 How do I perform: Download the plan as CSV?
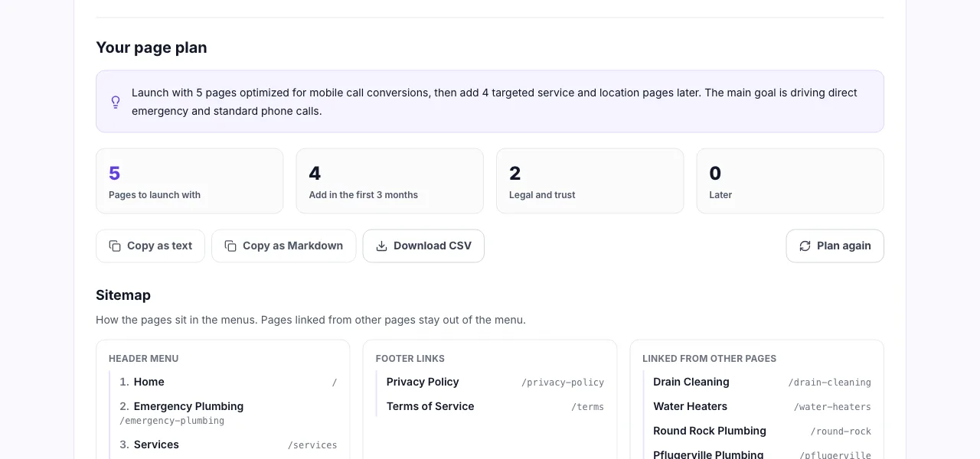423,246
